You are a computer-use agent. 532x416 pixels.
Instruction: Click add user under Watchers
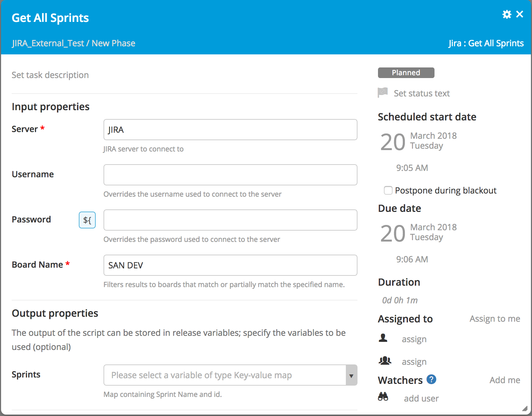pyautogui.click(x=421, y=398)
